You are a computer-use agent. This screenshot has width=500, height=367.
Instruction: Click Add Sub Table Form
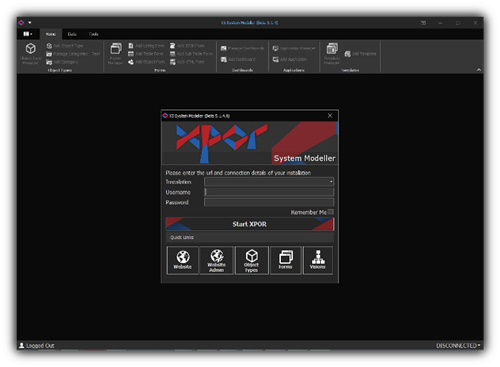[x=191, y=54]
